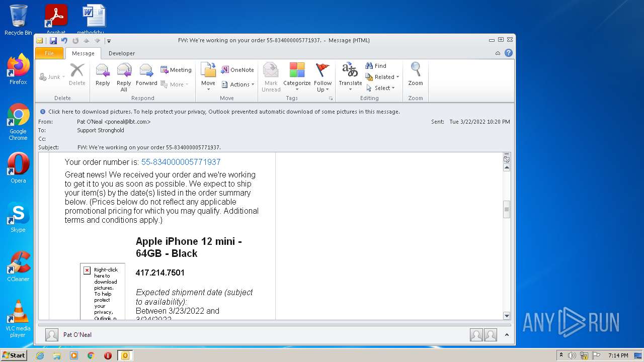Open Customize Quick Access Toolbar dropdown

click(x=109, y=41)
